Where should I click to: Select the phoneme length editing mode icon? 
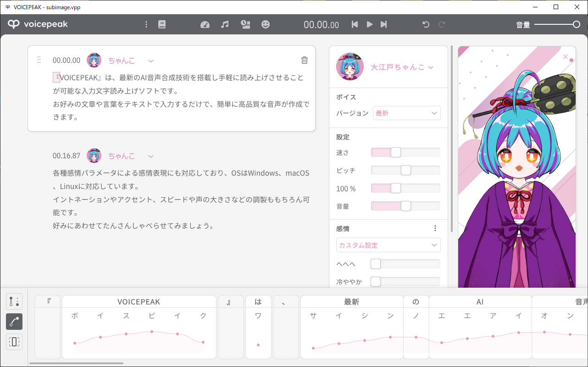coord(14,342)
